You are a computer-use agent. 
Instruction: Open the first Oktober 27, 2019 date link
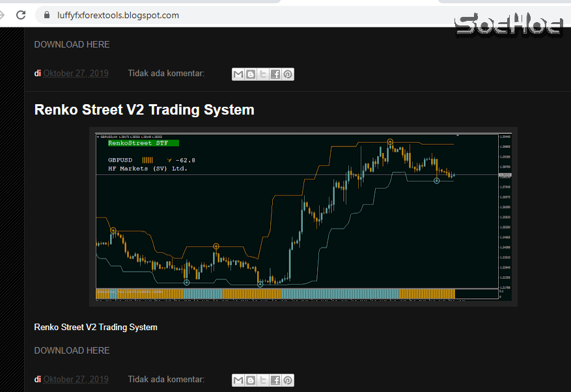coord(76,73)
